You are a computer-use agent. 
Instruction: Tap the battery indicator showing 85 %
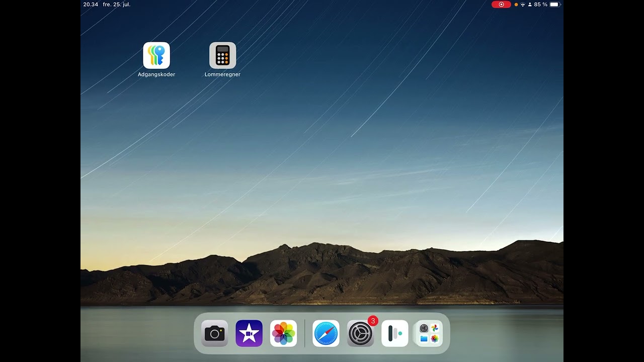tap(541, 4)
